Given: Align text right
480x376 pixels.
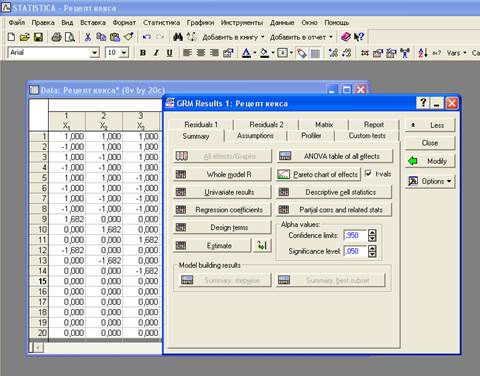Looking at the screenshot, I should [214, 53].
